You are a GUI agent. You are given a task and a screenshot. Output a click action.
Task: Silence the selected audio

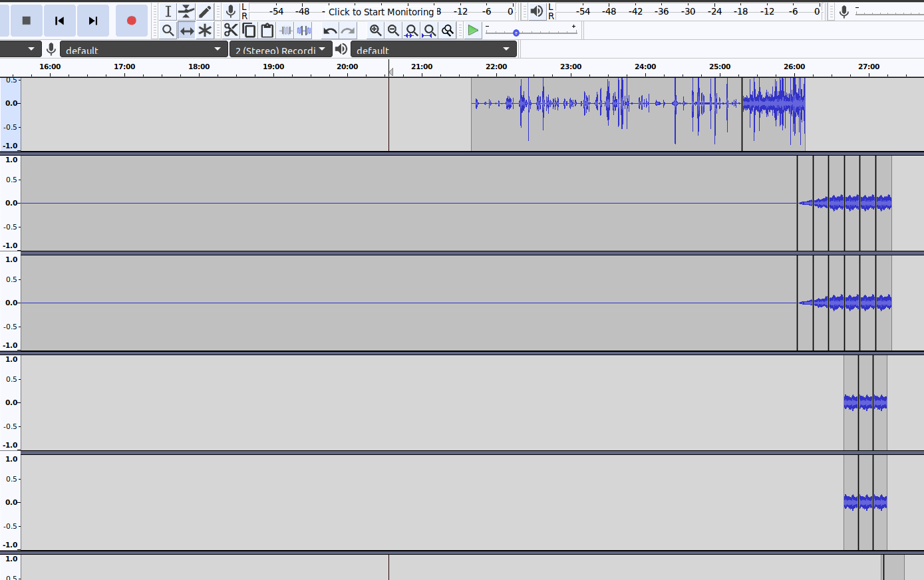[304, 31]
